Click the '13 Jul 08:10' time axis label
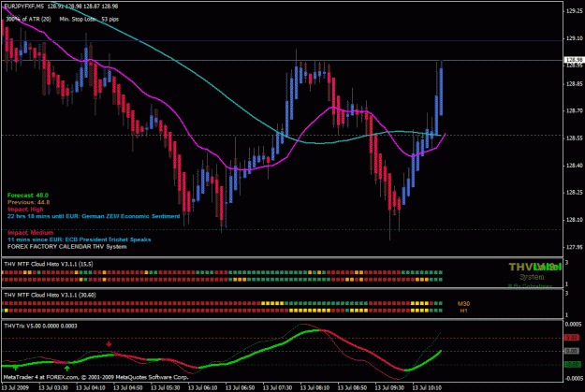 (314, 388)
